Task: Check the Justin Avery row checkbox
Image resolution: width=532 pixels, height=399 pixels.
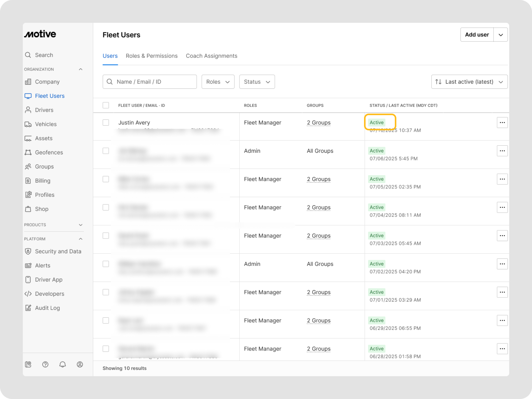Action: point(106,123)
